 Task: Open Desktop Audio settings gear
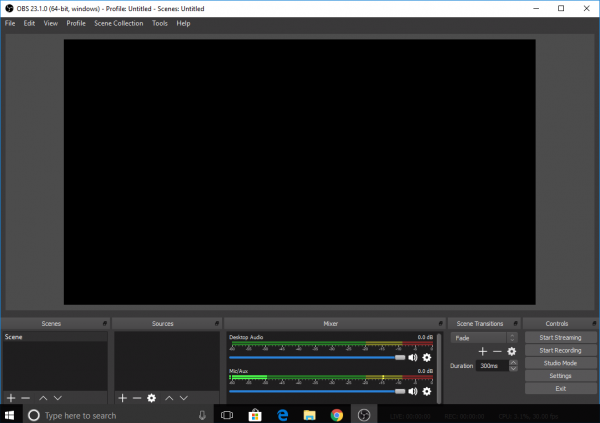427,357
